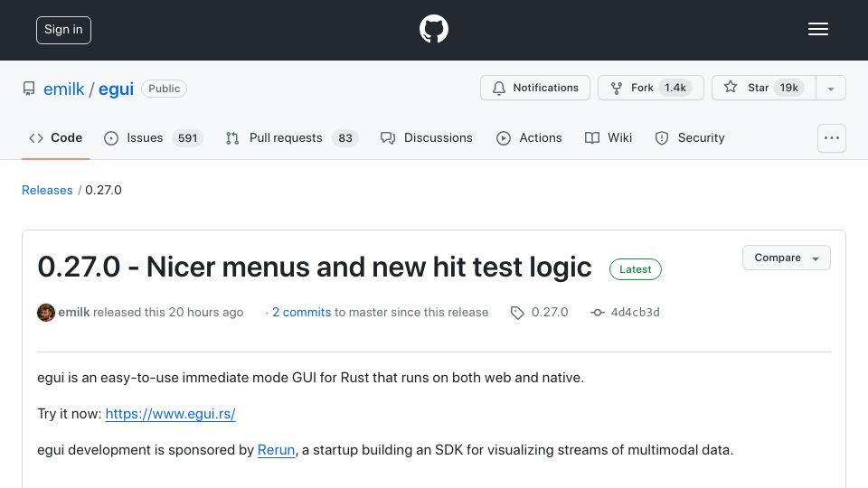Open the Discussions tab
This screenshot has height=488, width=868.
[x=426, y=137]
